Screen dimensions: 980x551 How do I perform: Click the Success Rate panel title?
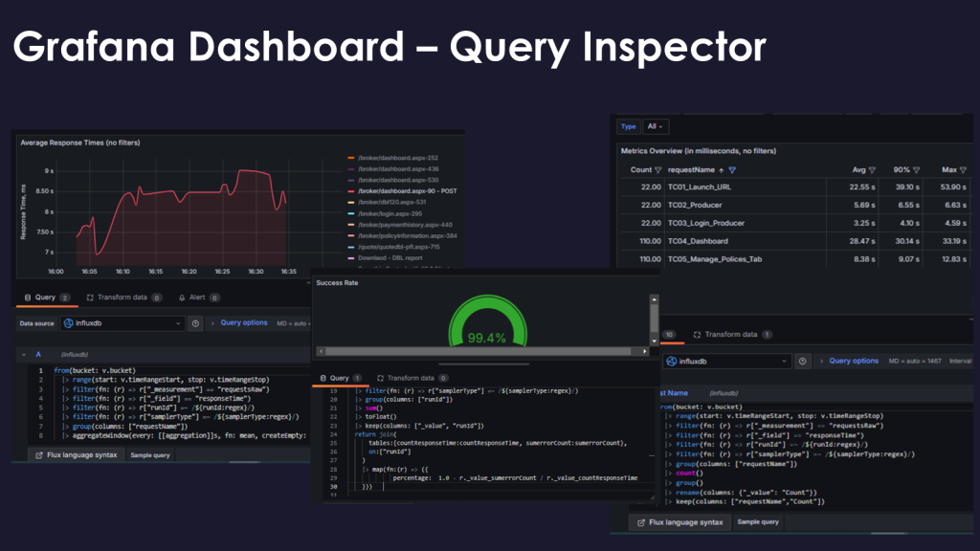(x=337, y=283)
